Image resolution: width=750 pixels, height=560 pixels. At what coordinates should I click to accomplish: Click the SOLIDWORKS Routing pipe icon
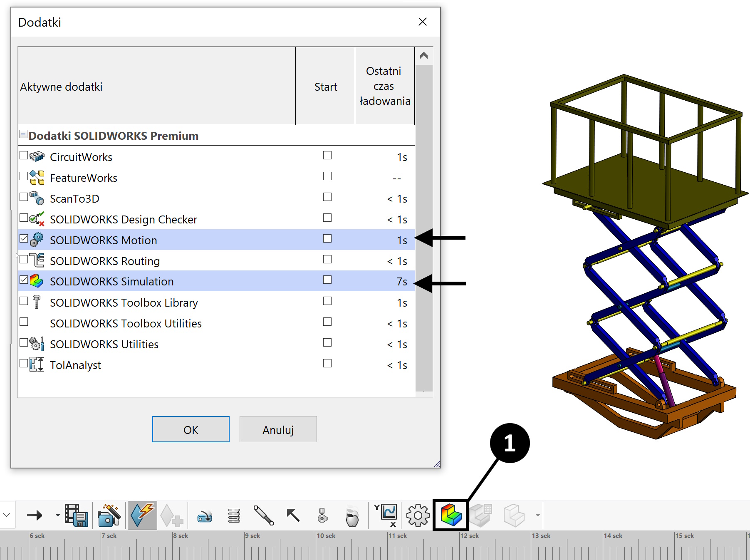point(37,260)
